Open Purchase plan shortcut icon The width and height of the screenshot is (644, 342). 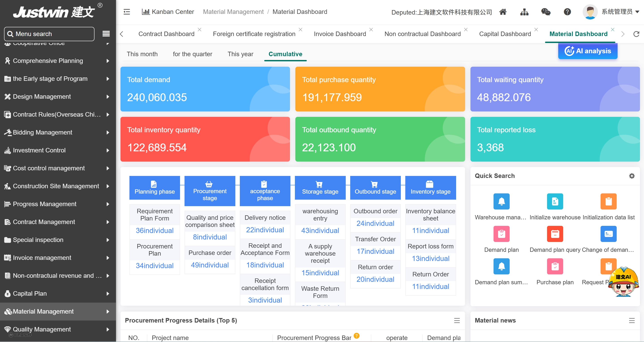(555, 266)
